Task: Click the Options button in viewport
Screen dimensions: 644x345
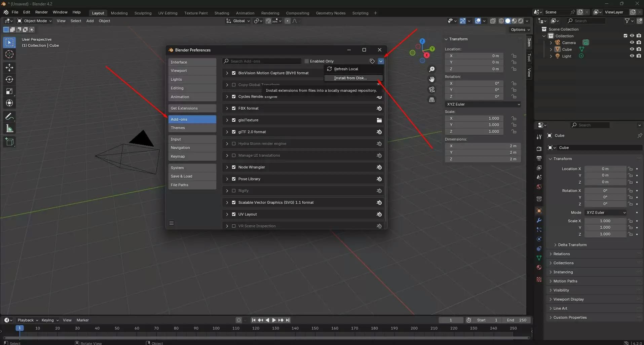Action: pos(520,30)
